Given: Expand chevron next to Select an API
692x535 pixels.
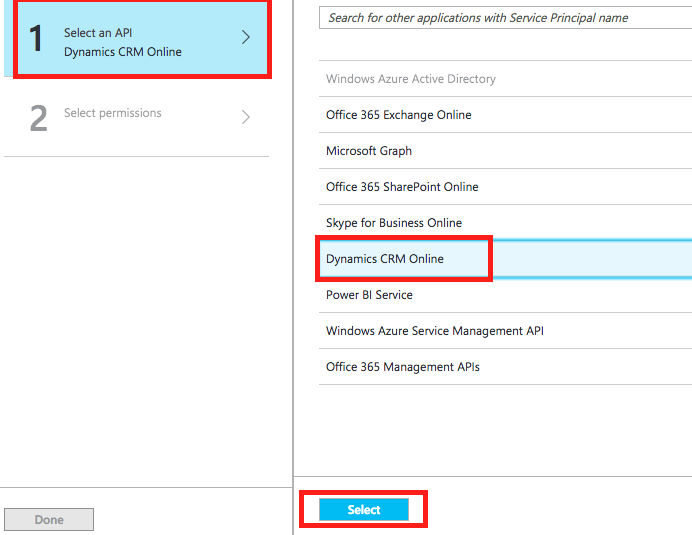Looking at the screenshot, I should coord(246,37).
